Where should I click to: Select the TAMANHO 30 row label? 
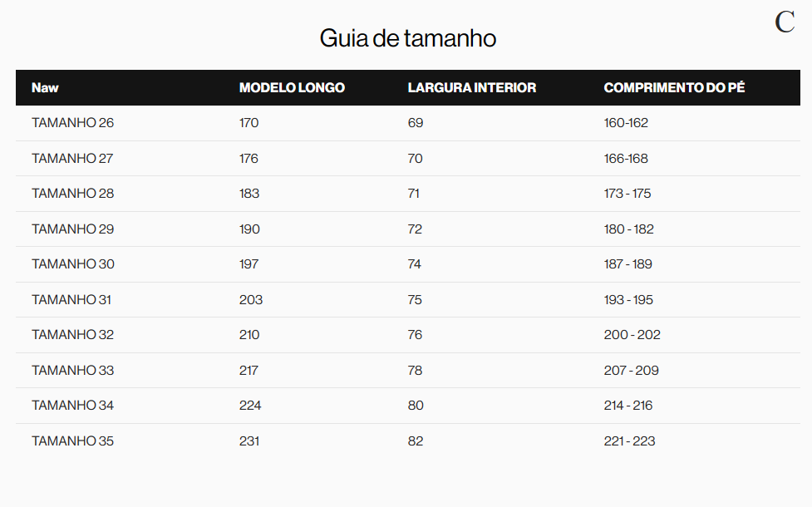pyautogui.click(x=73, y=264)
